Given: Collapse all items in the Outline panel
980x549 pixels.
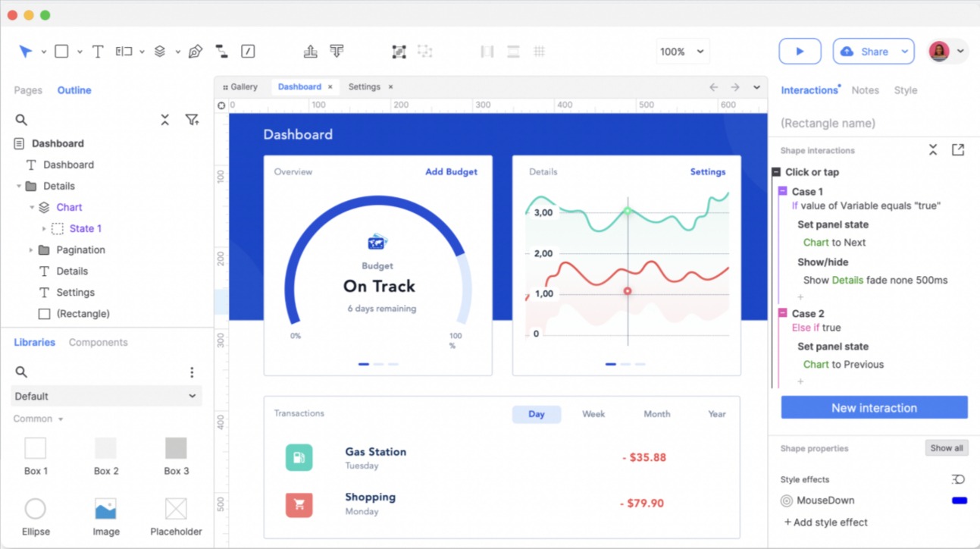Looking at the screenshot, I should pos(164,120).
